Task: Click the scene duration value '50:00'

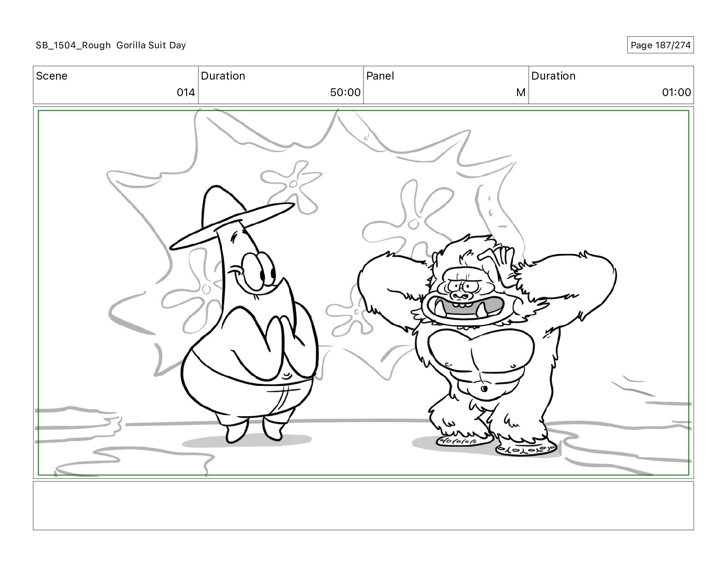Action: tap(345, 92)
